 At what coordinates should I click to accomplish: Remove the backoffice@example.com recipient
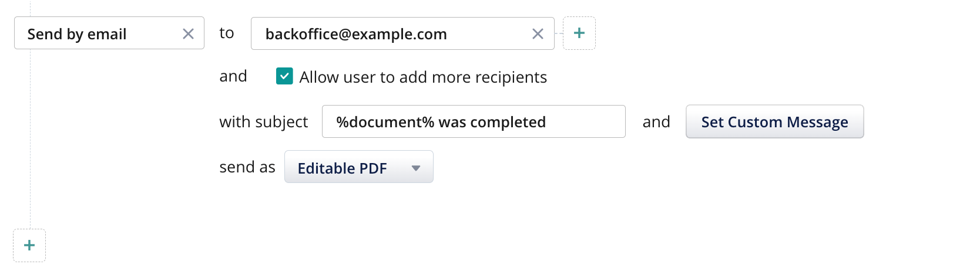click(x=538, y=34)
